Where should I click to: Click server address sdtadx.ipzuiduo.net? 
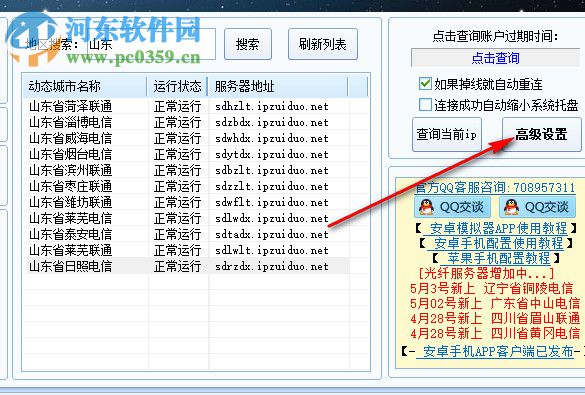coord(272,235)
